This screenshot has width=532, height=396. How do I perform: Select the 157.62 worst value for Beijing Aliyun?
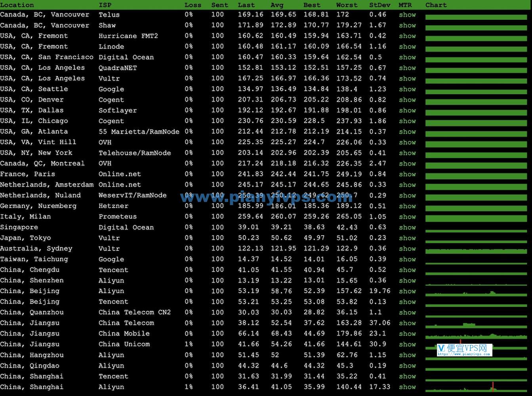[x=349, y=291]
